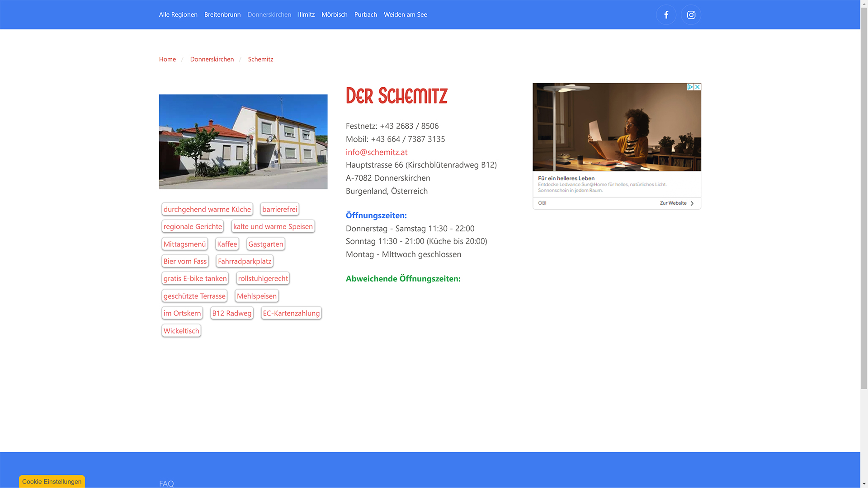Click the EC-Kartenzahlung tag
Screen dimensions: 868x488
(291, 313)
